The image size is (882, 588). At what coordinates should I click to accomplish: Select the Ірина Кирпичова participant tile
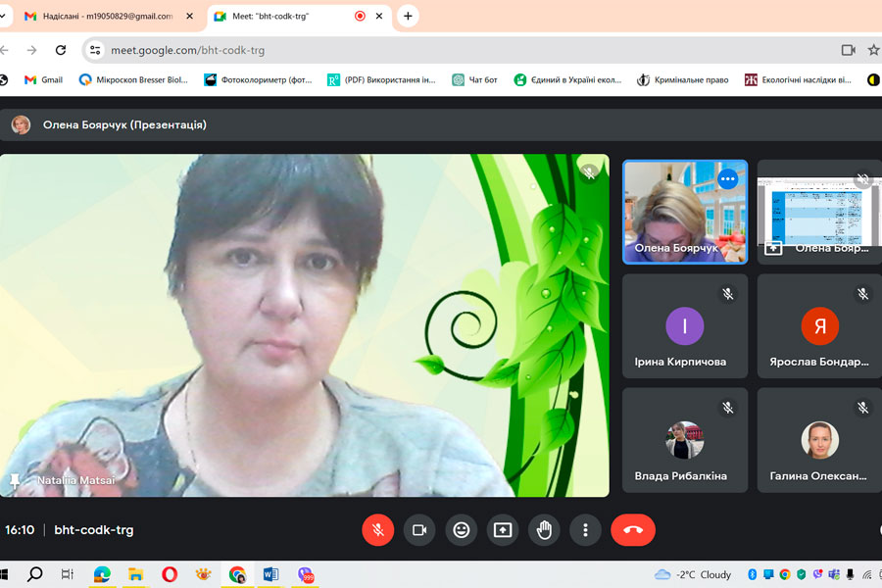(x=685, y=326)
